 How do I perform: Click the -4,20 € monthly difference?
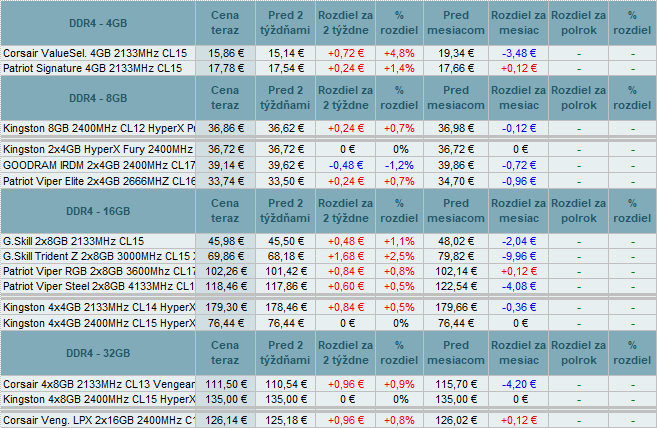519,384
